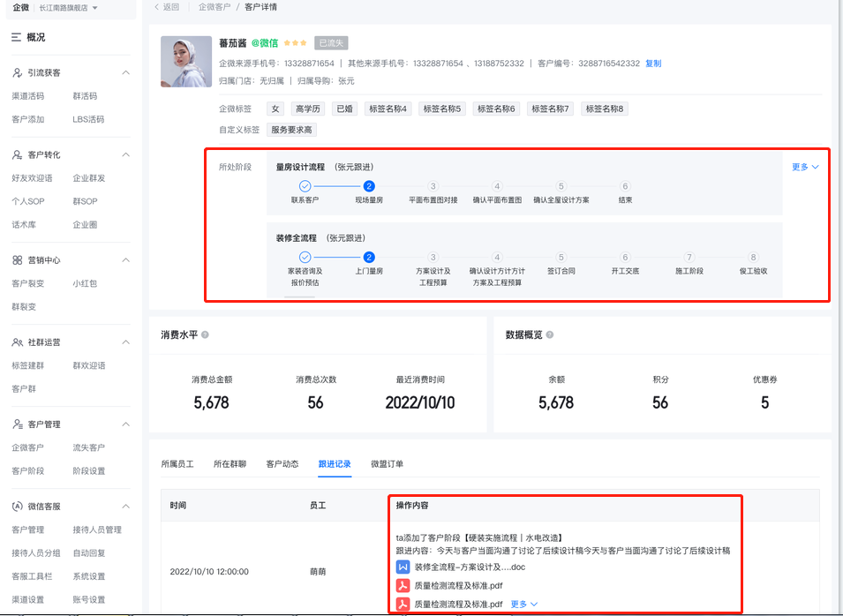Click the 概况 overview menu icon
Image resolution: width=843 pixels, height=616 pixels.
coord(17,37)
